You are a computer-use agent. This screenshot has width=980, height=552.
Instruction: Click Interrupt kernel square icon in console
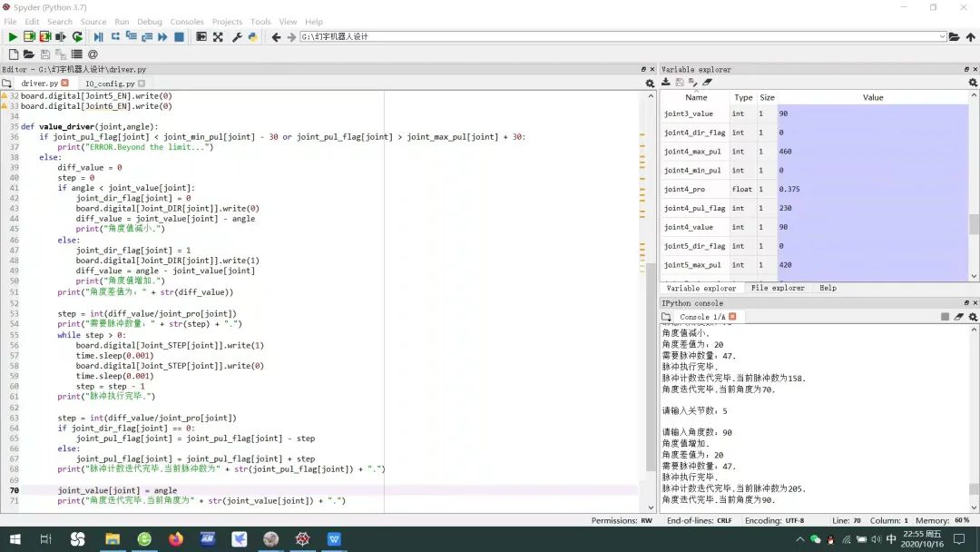click(x=945, y=317)
